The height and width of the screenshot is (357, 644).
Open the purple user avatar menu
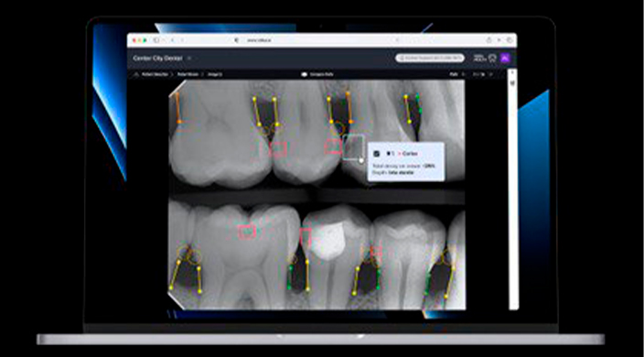click(x=505, y=59)
